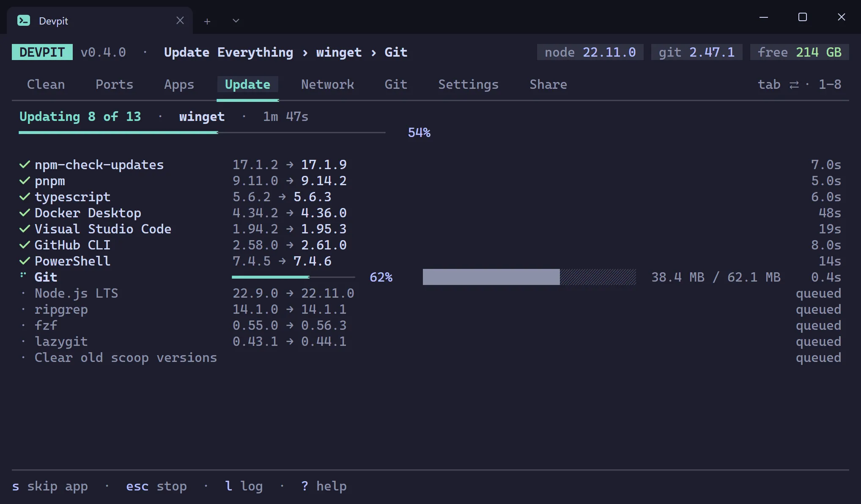Image resolution: width=861 pixels, height=504 pixels.
Task: Click the typescript checkmark icon
Action: point(25,197)
